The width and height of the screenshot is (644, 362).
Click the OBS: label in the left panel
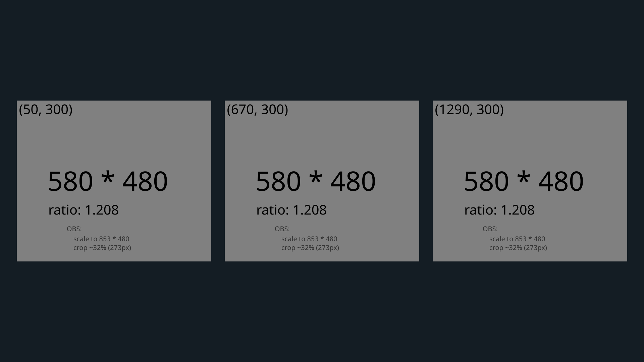pyautogui.click(x=74, y=229)
